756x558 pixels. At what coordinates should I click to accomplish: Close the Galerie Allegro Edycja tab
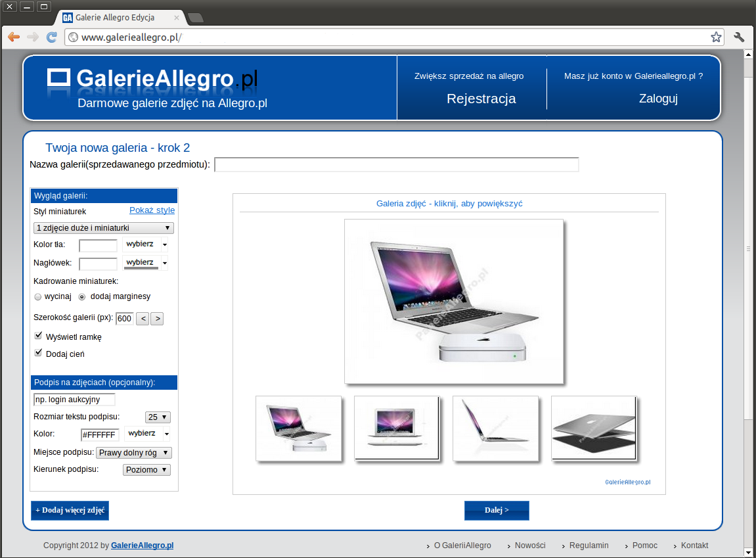177,18
